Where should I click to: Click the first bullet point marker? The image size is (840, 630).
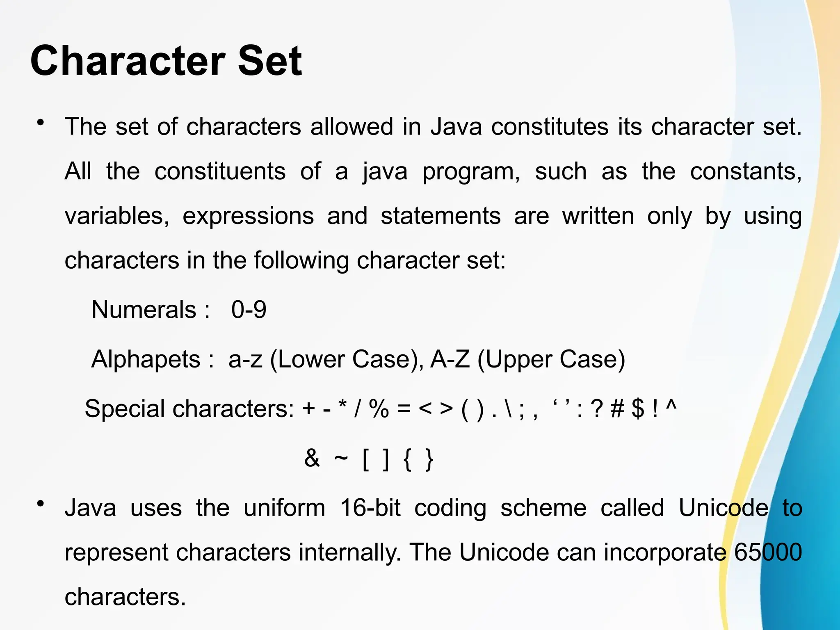coord(40,123)
